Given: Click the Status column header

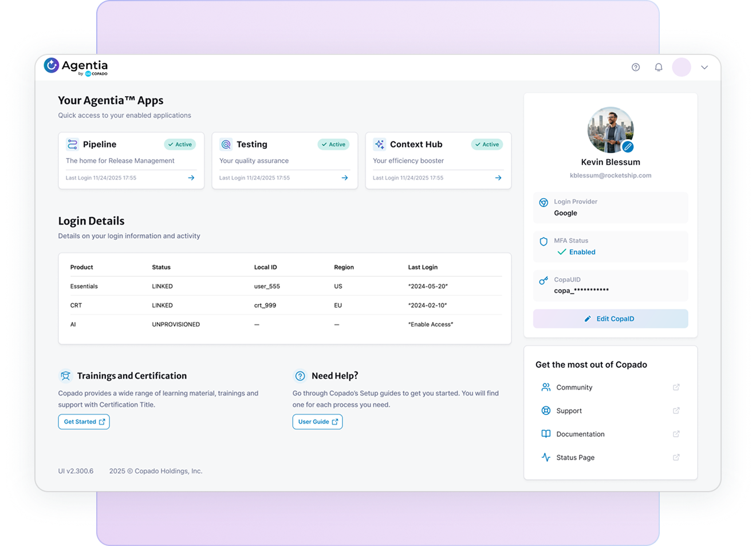Looking at the screenshot, I should point(161,267).
